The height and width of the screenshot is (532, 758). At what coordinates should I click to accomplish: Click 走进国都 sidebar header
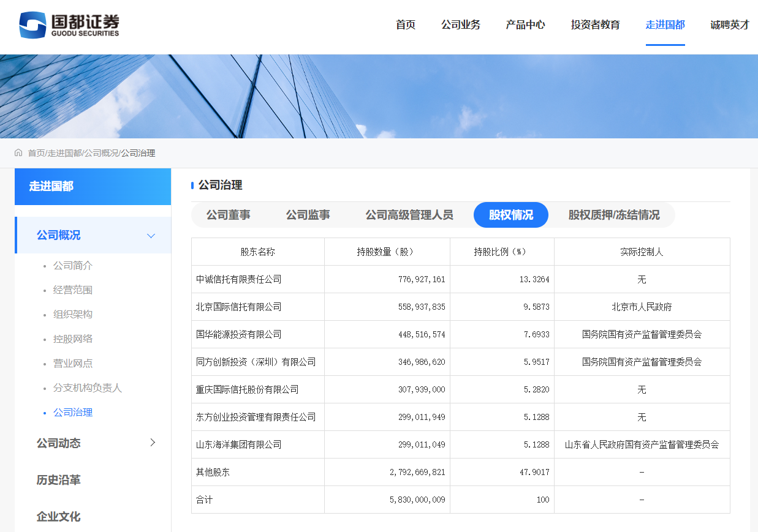pos(93,186)
